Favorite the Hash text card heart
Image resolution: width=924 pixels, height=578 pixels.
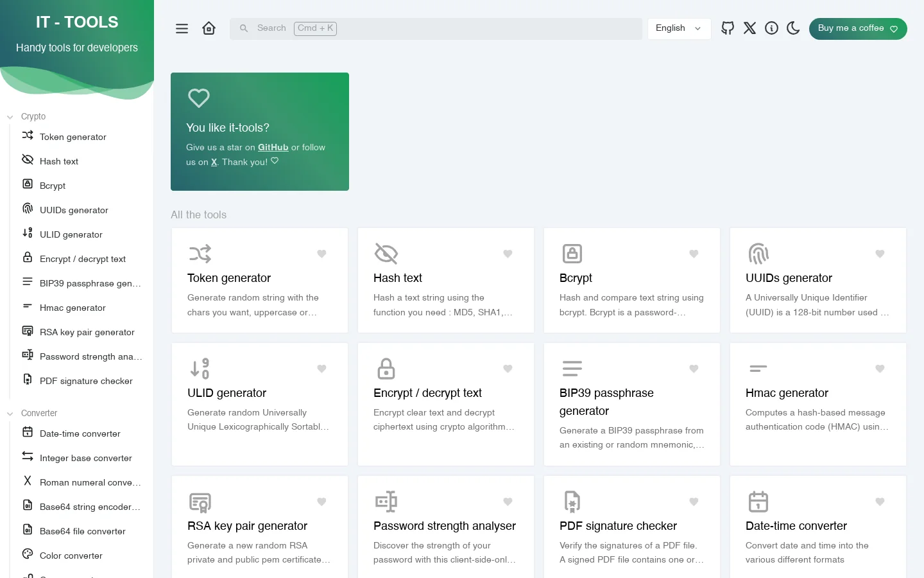(x=508, y=254)
